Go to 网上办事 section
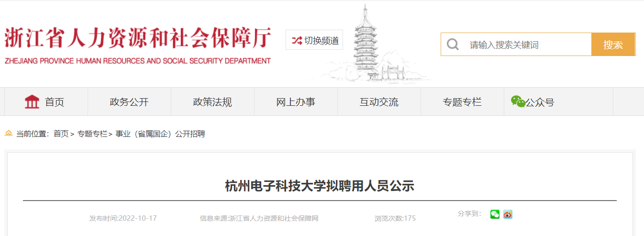This screenshot has width=644, height=236. [x=296, y=102]
